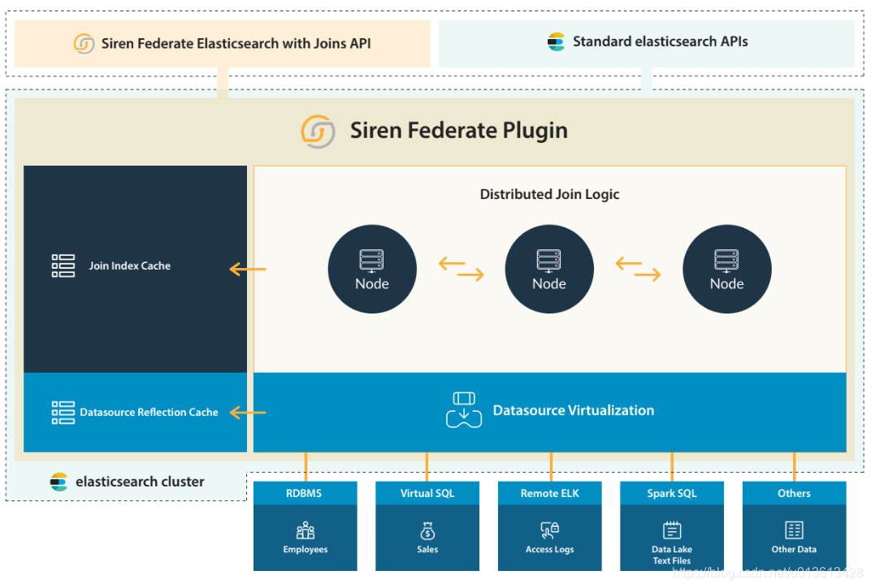871x588 pixels.
Task: Click the Other Data table icon
Action: click(x=794, y=530)
